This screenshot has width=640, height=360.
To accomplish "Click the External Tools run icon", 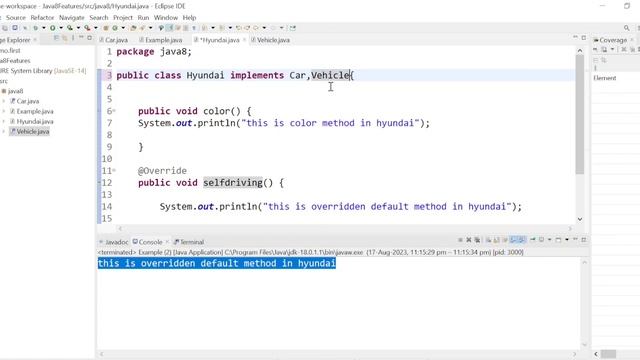I will (x=87, y=28).
